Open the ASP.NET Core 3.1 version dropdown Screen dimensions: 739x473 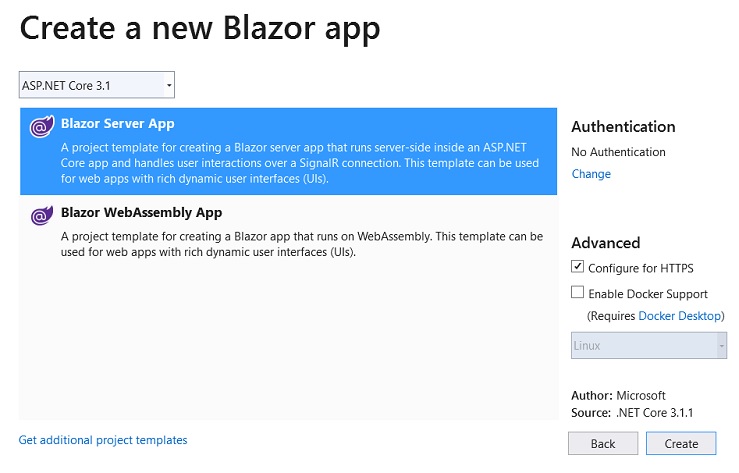(x=169, y=85)
